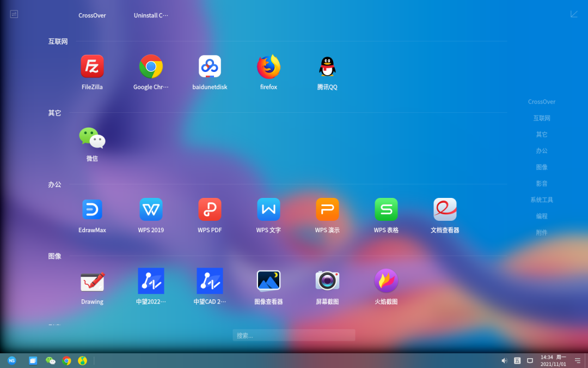Jump to 编程 category in sidebar
Image resolution: width=588 pixels, height=368 pixels.
pyautogui.click(x=542, y=216)
